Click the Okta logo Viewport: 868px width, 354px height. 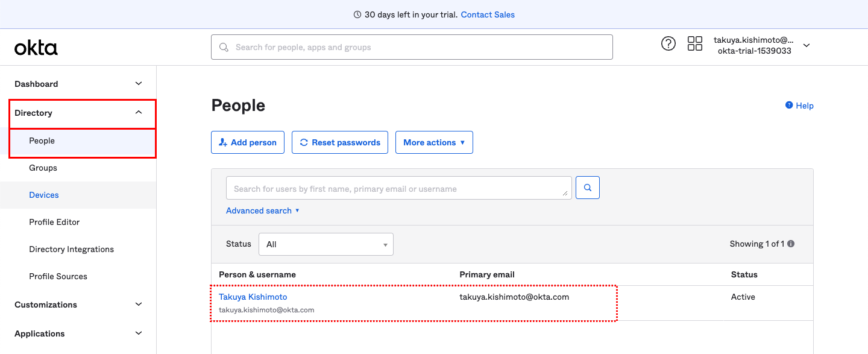36,48
